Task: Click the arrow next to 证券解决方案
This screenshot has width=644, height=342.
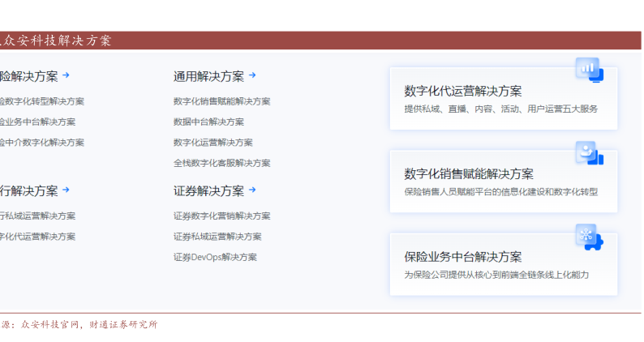Action: click(x=252, y=190)
